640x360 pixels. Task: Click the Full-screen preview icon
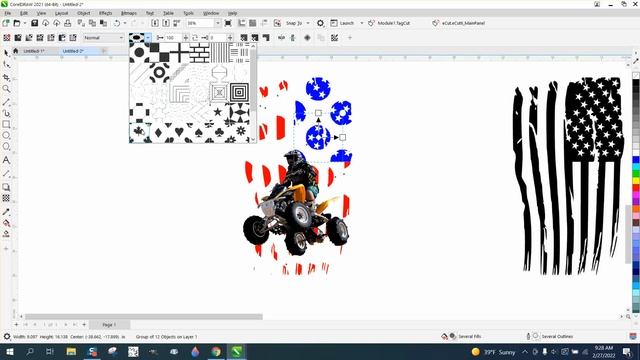[228, 23]
